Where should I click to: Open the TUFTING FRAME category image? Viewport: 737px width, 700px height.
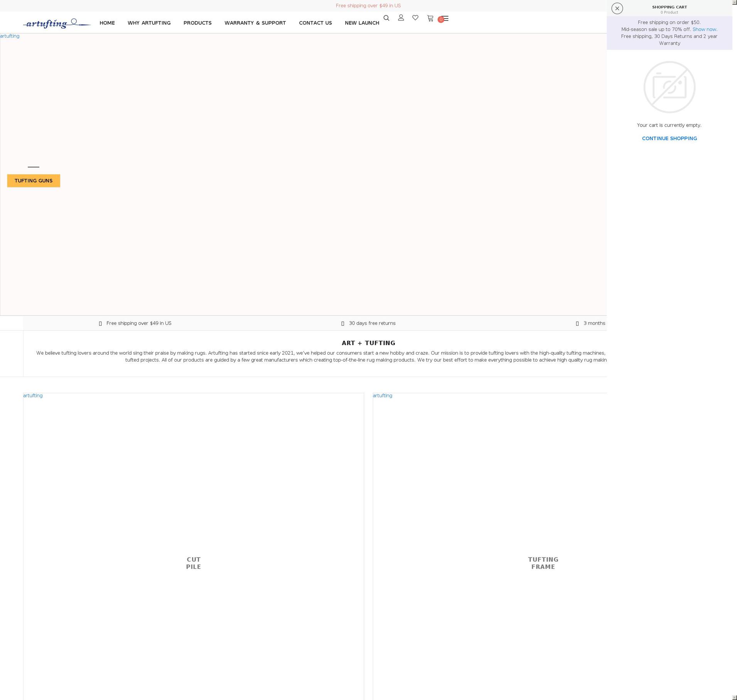(x=543, y=563)
